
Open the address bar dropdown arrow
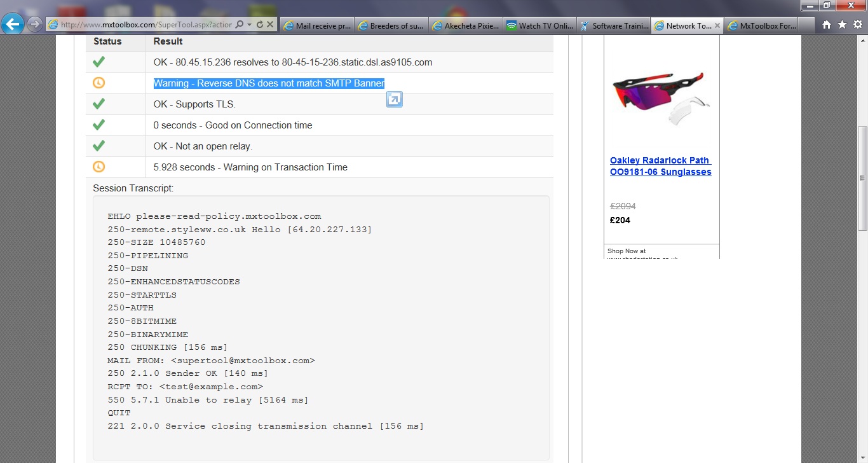(249, 25)
